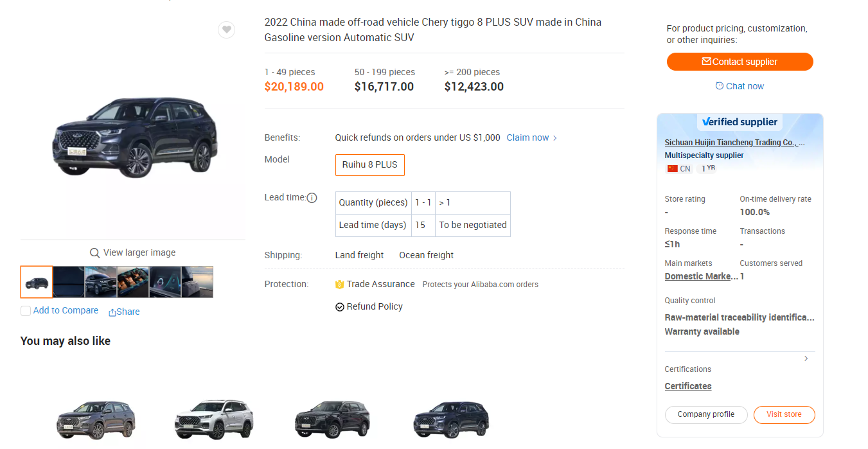Select the last thumbnail in image strip

197,282
